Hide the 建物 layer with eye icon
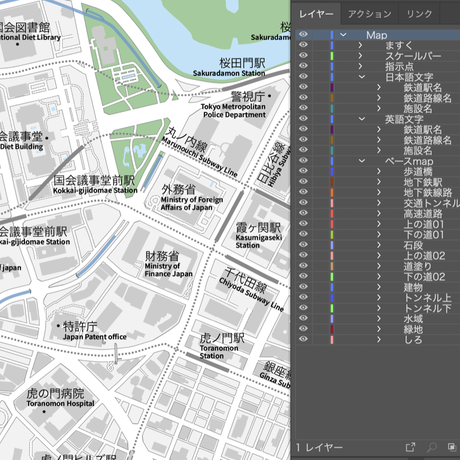This screenshot has width=460, height=460. pyautogui.click(x=303, y=286)
